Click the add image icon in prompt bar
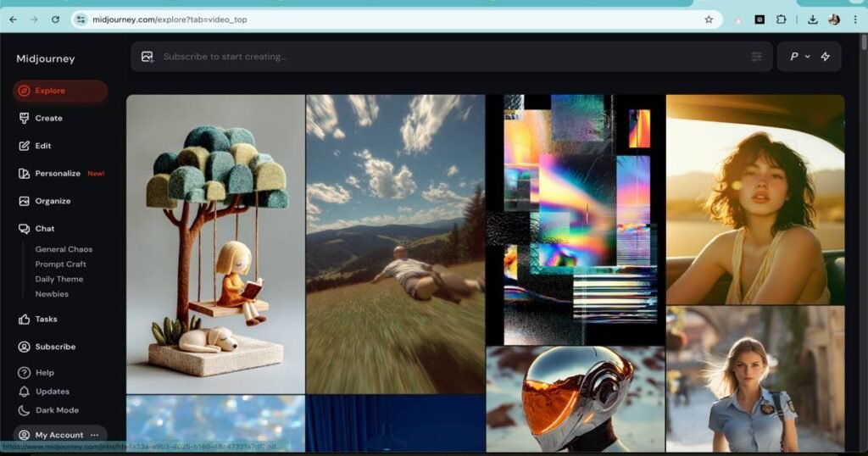Viewport: 868px width, 456px height. tap(147, 57)
